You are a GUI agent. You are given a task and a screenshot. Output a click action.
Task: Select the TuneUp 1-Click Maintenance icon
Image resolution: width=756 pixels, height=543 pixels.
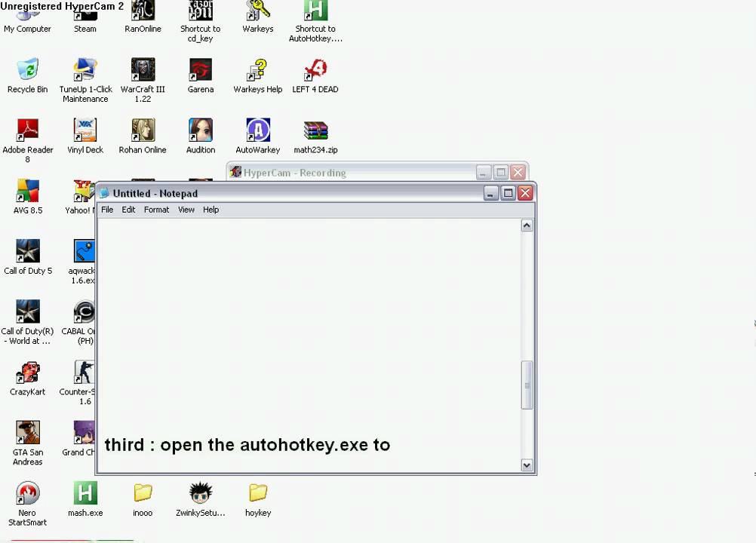(85, 81)
